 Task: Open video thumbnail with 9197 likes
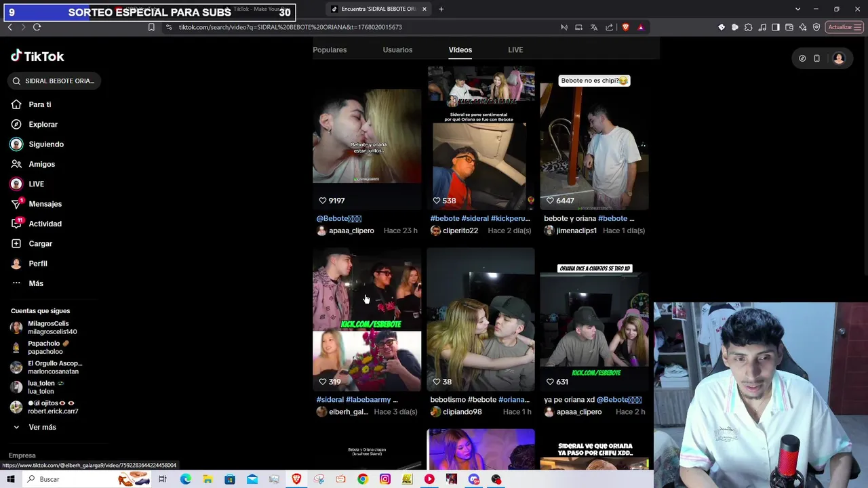pyautogui.click(x=367, y=138)
